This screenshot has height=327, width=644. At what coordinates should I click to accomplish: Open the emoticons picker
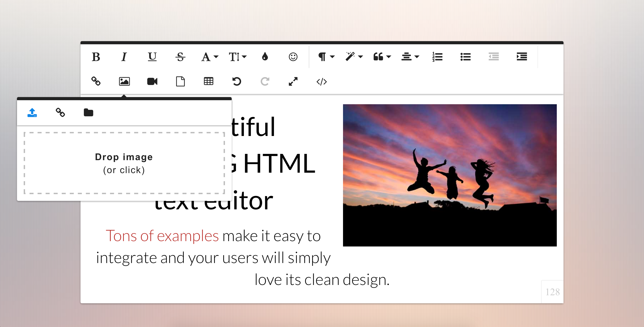(x=293, y=57)
